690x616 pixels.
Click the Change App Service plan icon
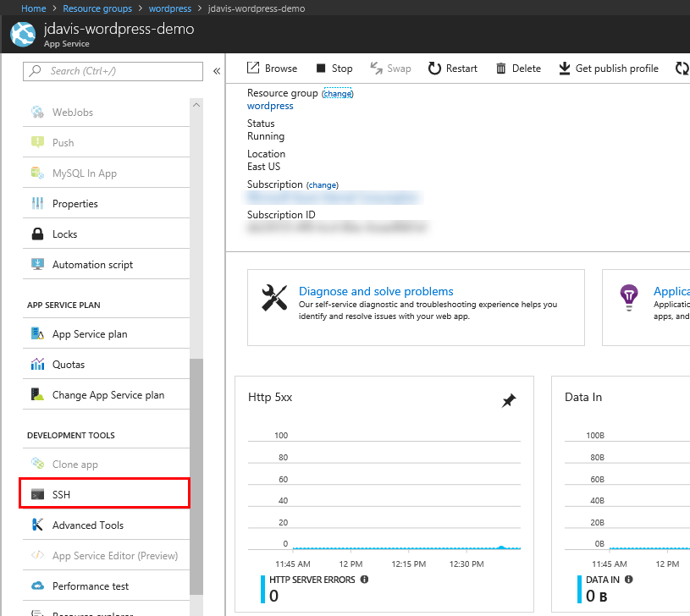pos(37,394)
